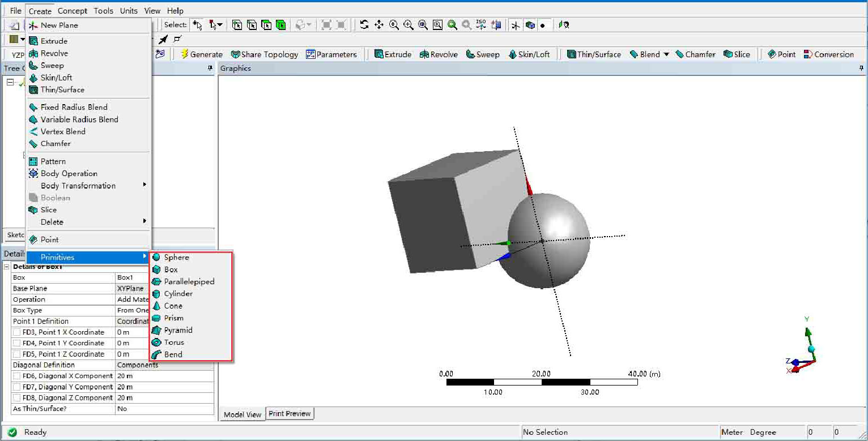Check the FD8 Diagonal Z Component box

point(16,398)
